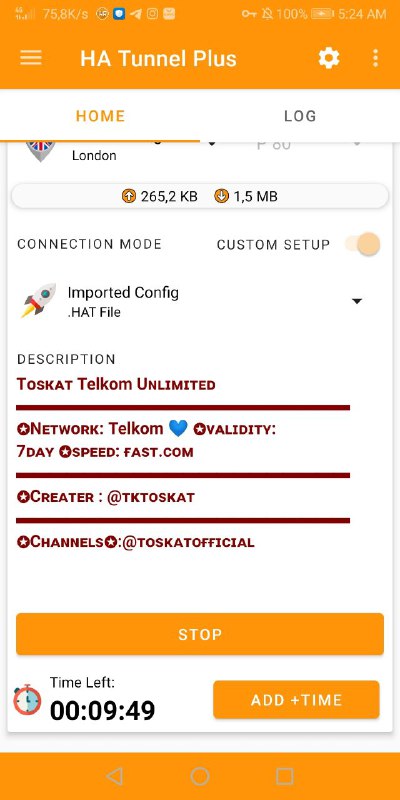Switch to the LOG tab
Screen dimensions: 400x800
click(x=300, y=116)
